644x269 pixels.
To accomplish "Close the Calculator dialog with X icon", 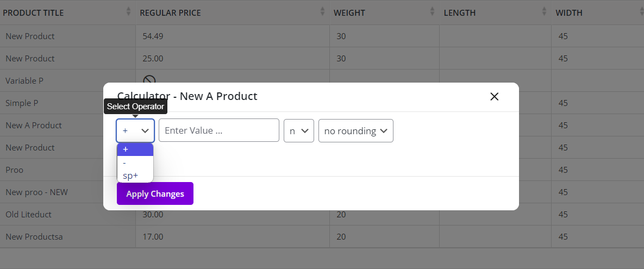I will tap(494, 97).
